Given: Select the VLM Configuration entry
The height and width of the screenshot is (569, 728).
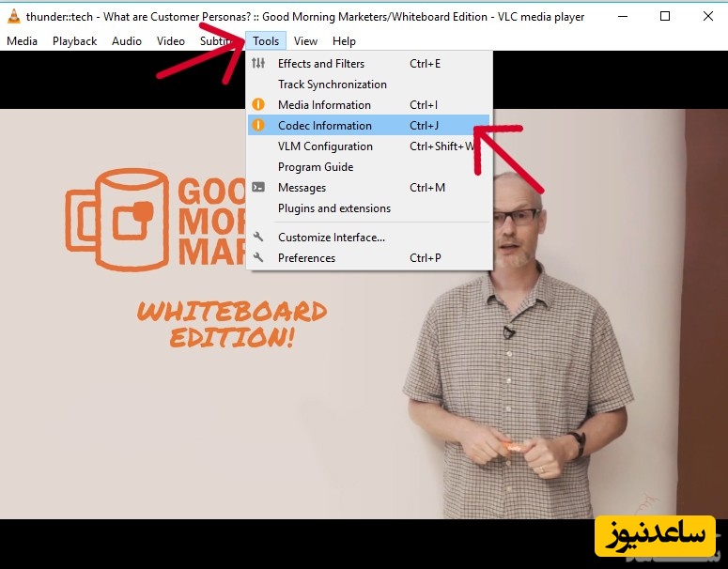Looking at the screenshot, I should point(325,146).
